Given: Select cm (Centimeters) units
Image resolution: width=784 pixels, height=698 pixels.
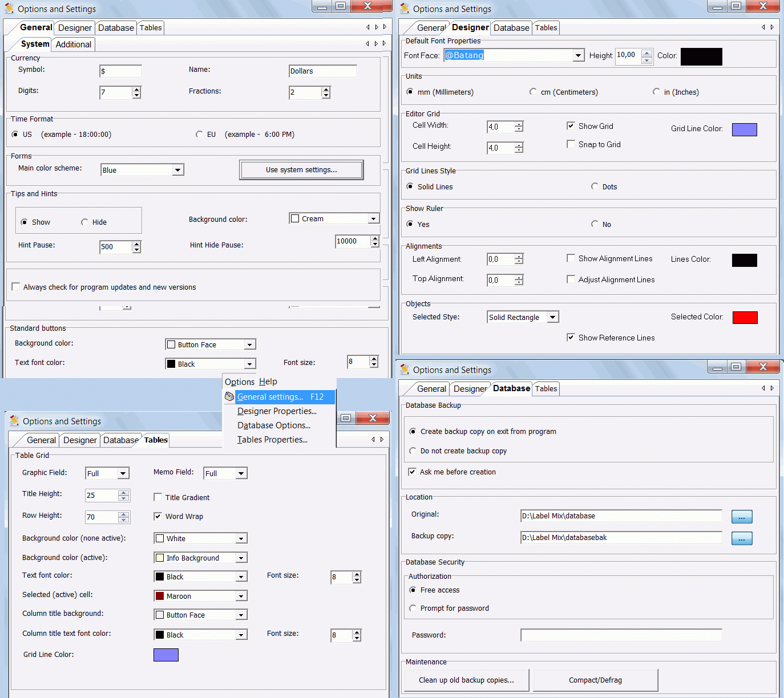Looking at the screenshot, I should pos(533,92).
